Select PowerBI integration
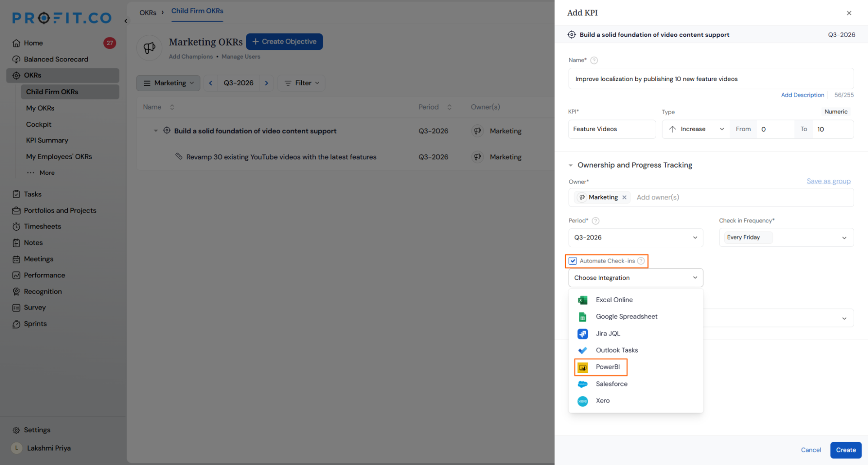This screenshot has height=465, width=868. point(636,367)
